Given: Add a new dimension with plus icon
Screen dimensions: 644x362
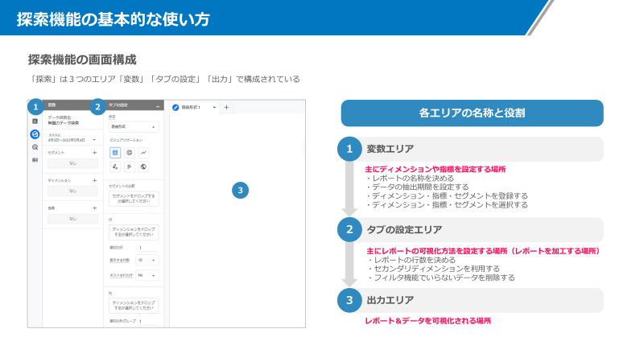Looking at the screenshot, I should coord(94,180).
